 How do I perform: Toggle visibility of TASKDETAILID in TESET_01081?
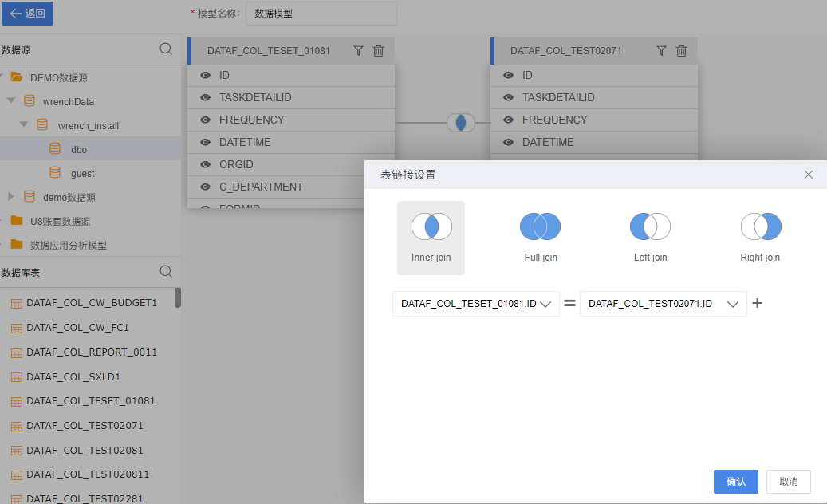point(206,97)
